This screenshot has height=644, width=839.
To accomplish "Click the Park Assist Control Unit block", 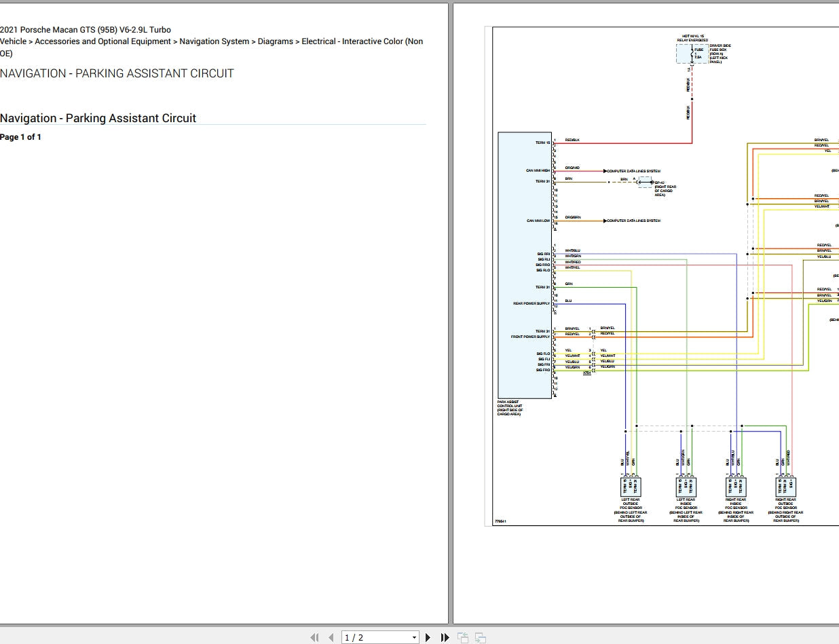I will point(525,265).
